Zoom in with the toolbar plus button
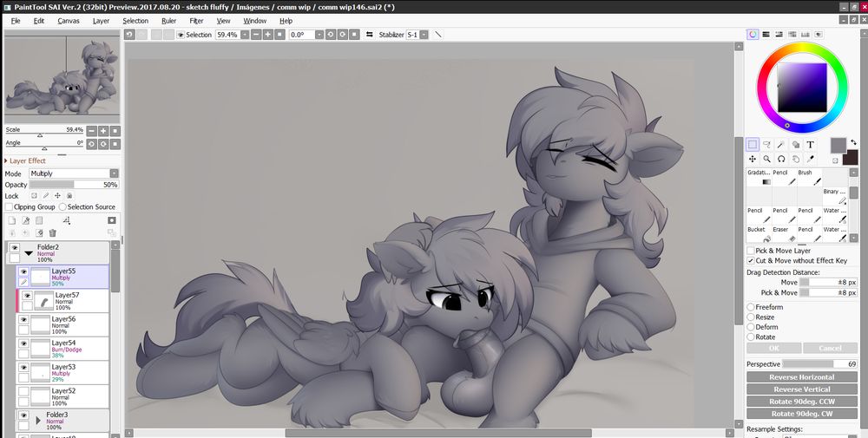 click(x=268, y=35)
